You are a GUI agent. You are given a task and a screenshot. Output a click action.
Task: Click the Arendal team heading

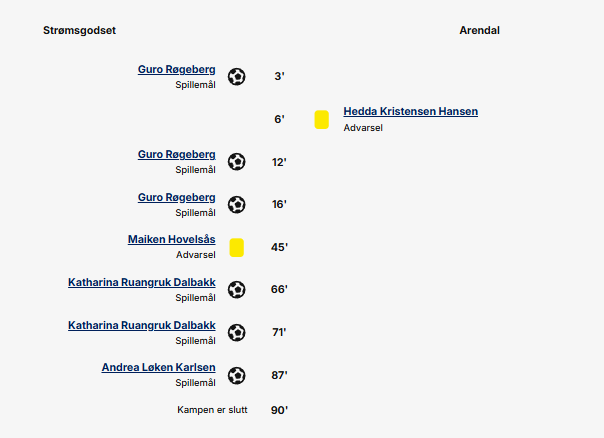pyautogui.click(x=480, y=30)
